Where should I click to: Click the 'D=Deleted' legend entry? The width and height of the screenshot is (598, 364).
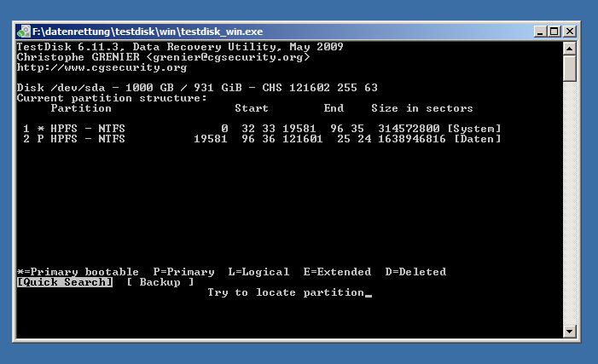415,272
